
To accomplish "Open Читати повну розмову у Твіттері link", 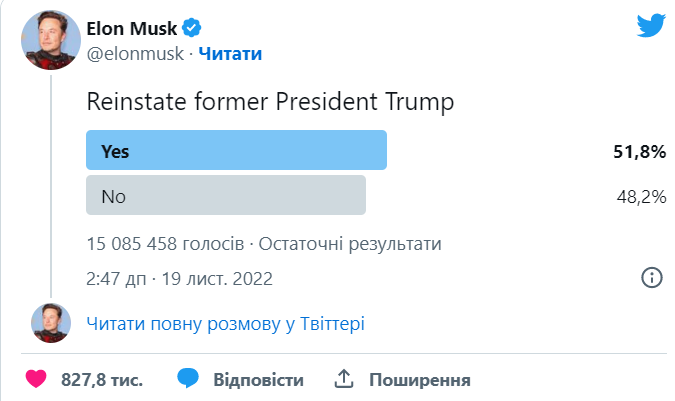I will point(226,323).
